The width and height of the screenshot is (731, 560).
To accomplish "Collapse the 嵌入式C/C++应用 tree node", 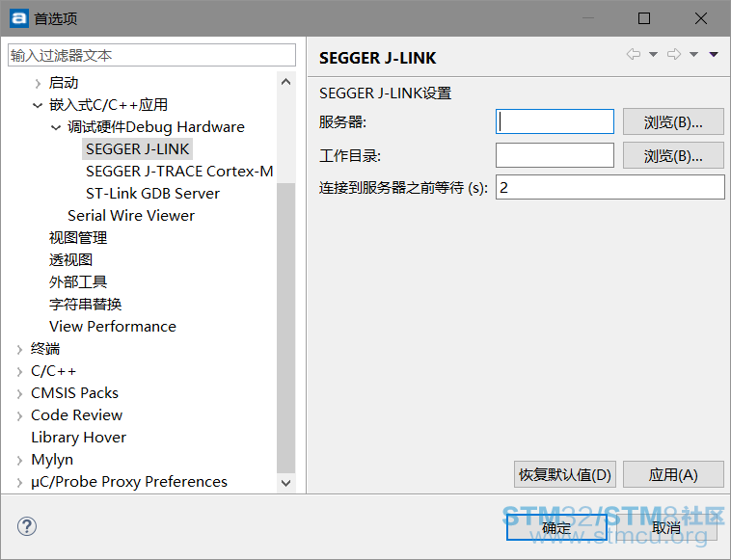I will (38, 105).
